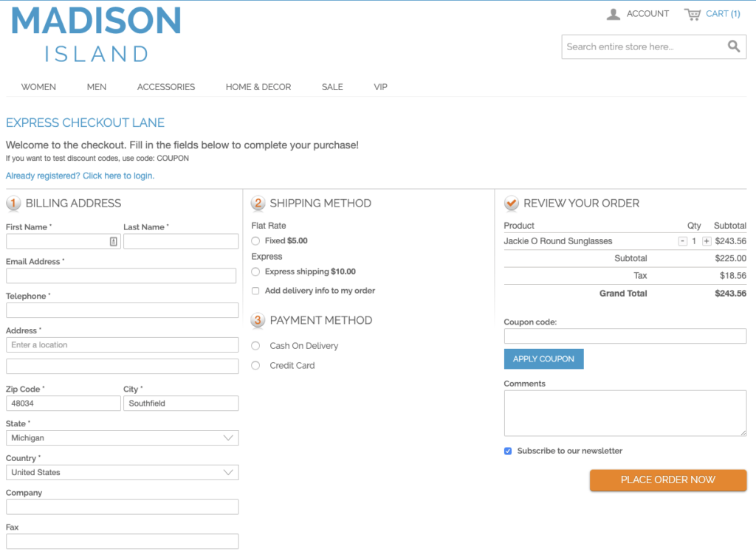This screenshot has width=756, height=554.
Task: Click the checkmark icon on Review Your Order
Action: [x=510, y=203]
